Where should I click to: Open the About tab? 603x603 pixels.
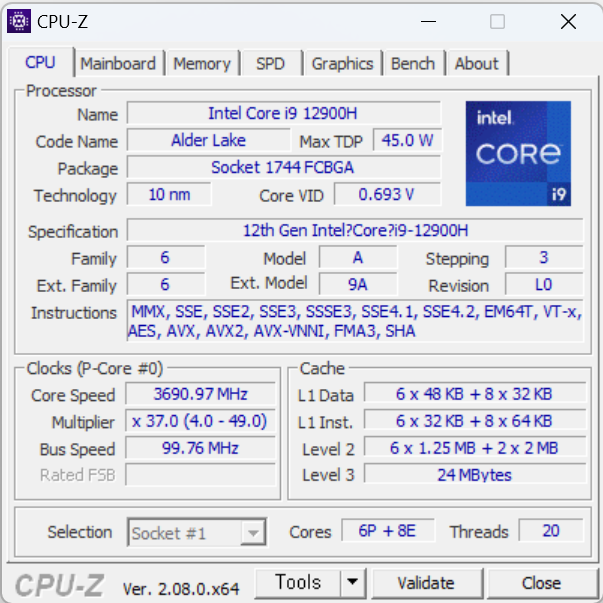(x=476, y=63)
